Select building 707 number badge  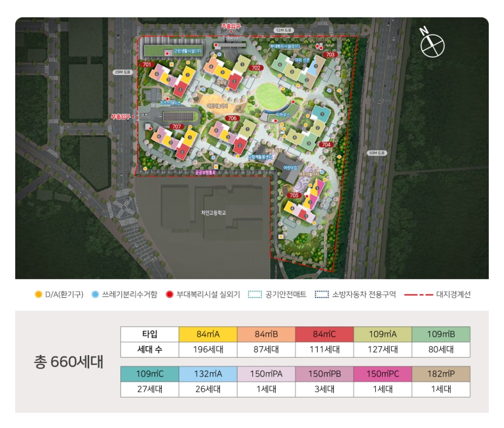[176, 126]
